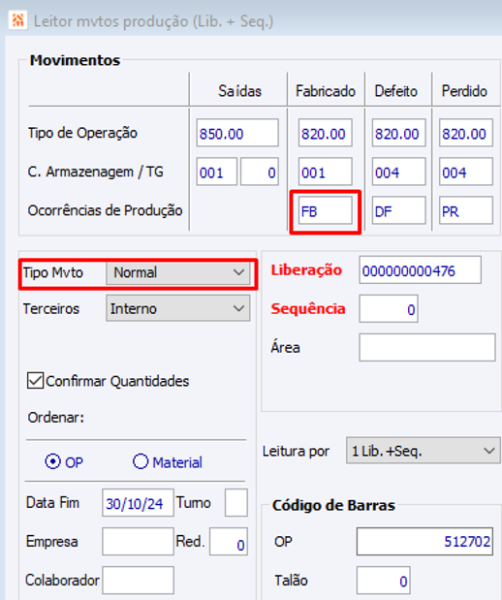The width and height of the screenshot is (502, 600).
Task: Click the Perdido column header
Action: coord(465,91)
